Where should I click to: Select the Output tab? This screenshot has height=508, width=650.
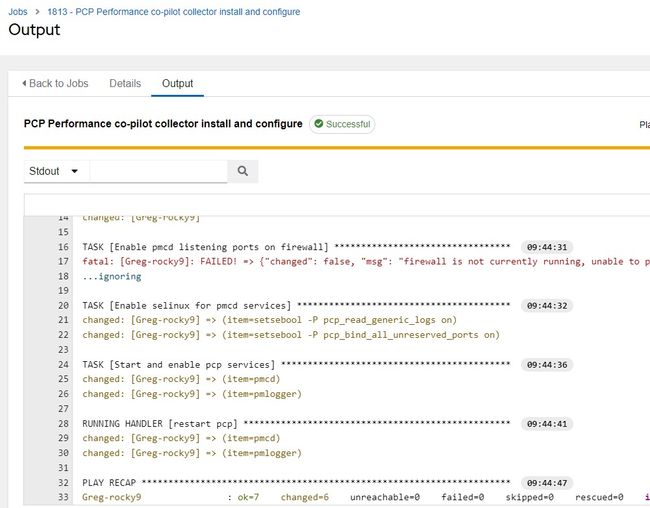[x=177, y=83]
